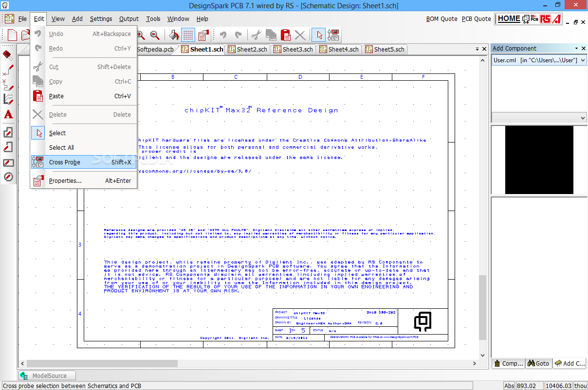The width and height of the screenshot is (588, 390).
Task: Switch to the Sheet2.sch tab
Action: pyautogui.click(x=247, y=49)
